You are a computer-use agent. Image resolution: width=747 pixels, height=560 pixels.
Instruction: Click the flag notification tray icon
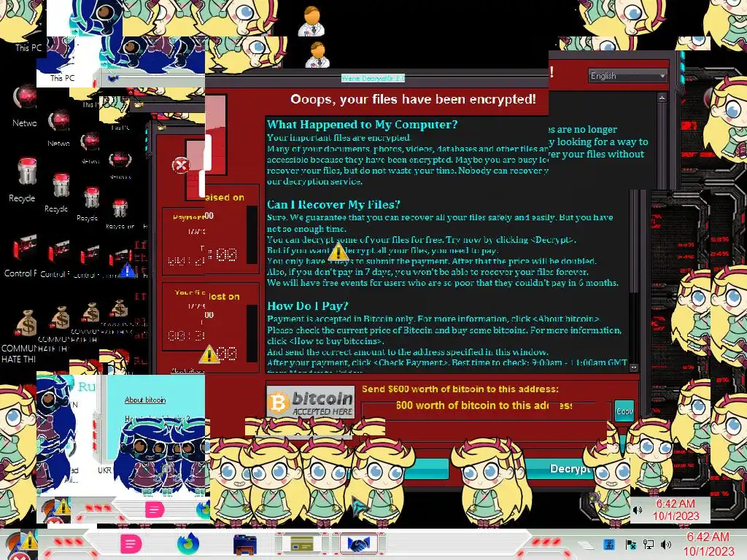[x=630, y=544]
